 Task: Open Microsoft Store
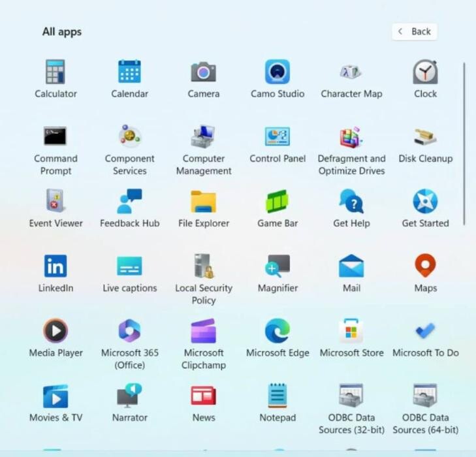click(351, 331)
